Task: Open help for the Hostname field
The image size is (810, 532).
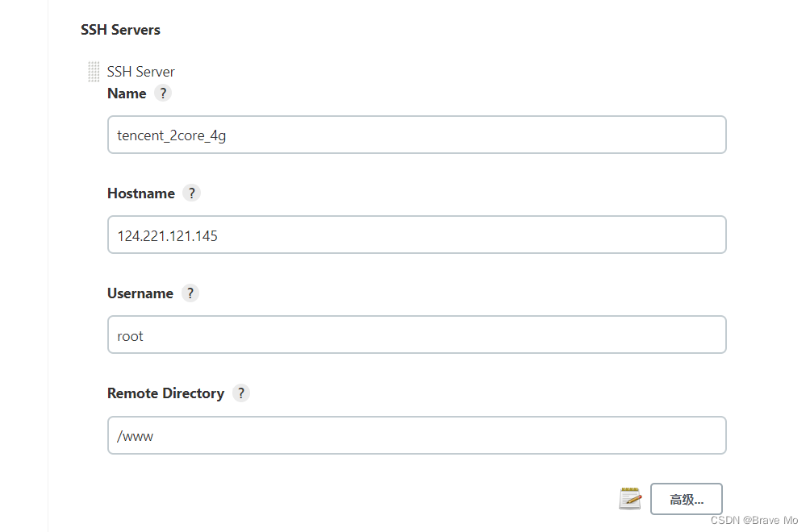Action: (x=191, y=193)
